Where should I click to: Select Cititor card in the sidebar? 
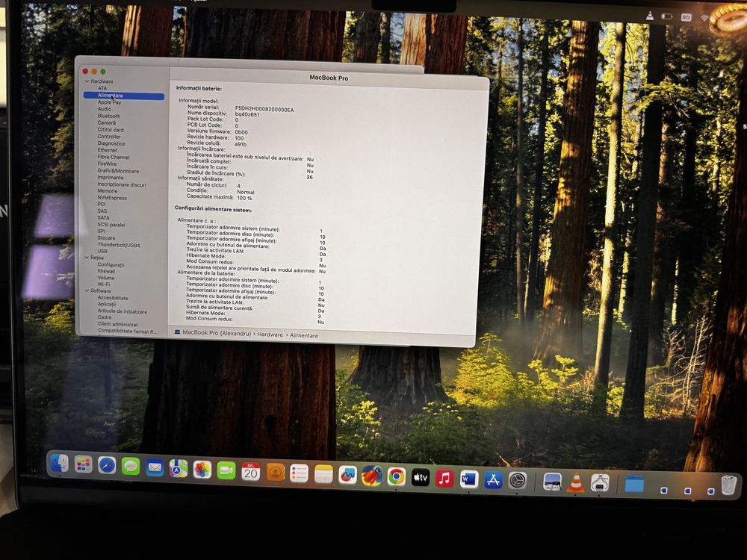pos(111,129)
